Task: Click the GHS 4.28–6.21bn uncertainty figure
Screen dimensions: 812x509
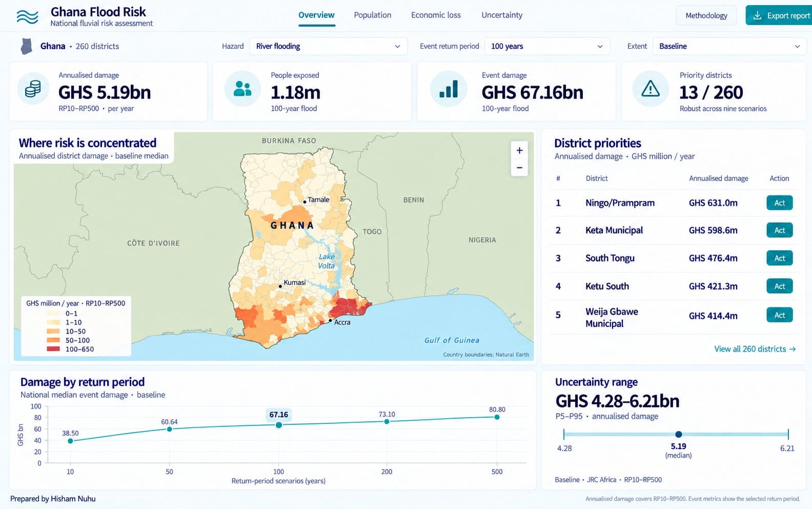Action: coord(617,401)
